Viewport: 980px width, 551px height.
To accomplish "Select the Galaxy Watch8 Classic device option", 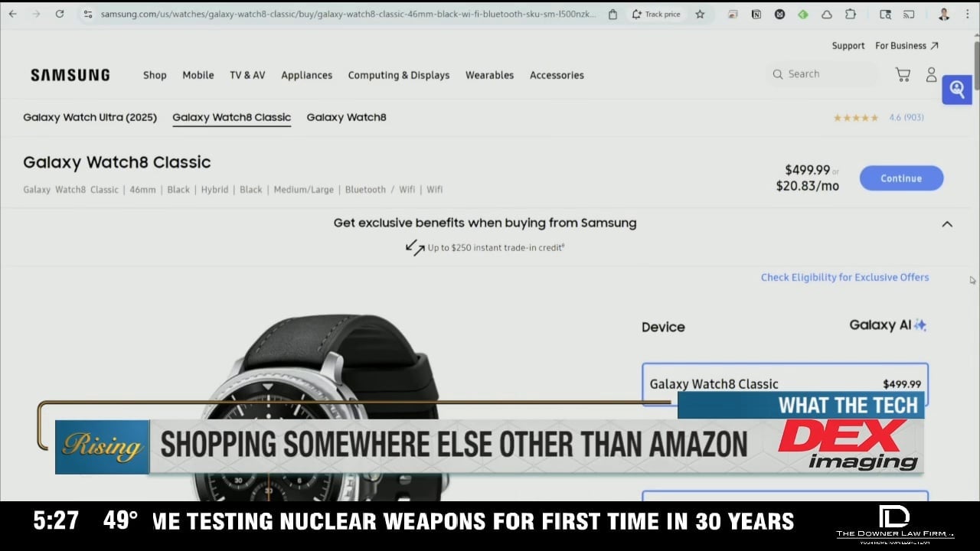I will [x=785, y=383].
